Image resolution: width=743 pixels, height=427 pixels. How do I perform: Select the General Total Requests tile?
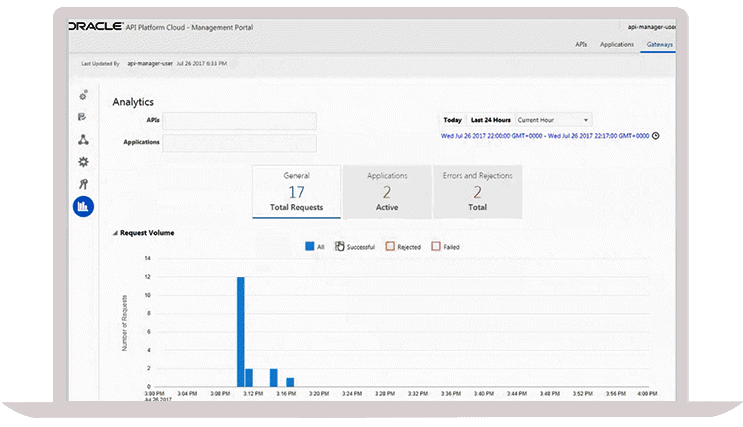click(x=297, y=191)
